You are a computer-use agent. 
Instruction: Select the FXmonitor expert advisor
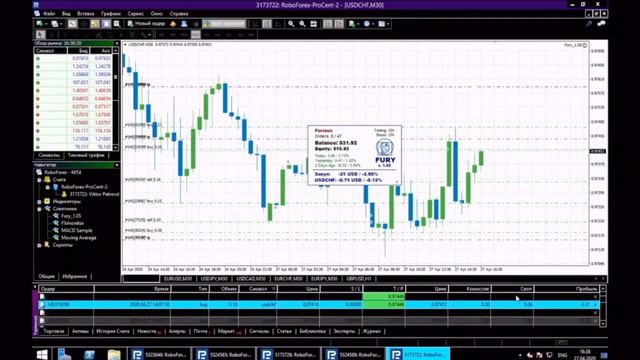[72, 223]
